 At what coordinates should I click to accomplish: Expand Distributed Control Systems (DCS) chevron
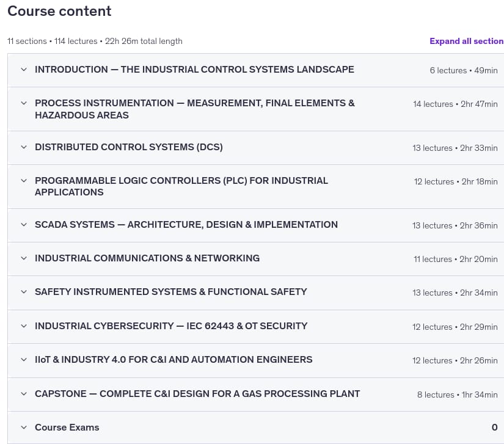click(24, 147)
